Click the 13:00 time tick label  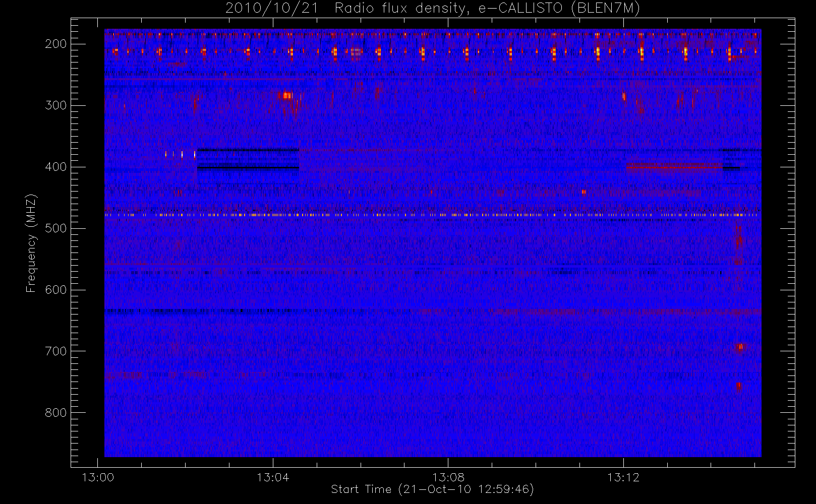[x=98, y=477]
